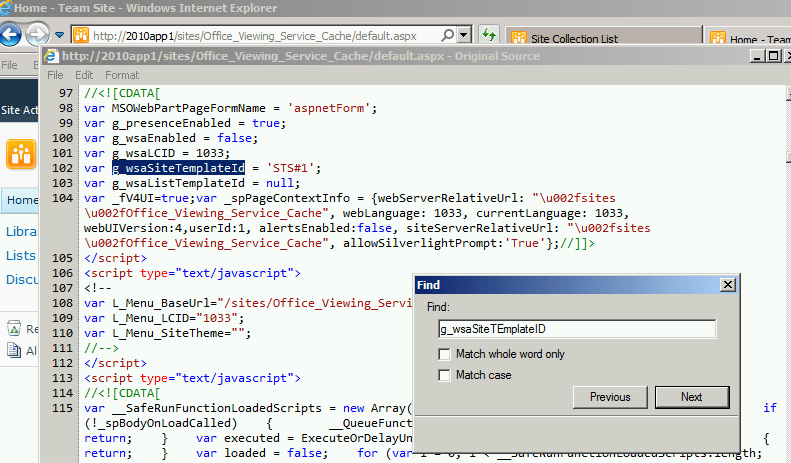The height and width of the screenshot is (463, 791).
Task: Minimize the Original Source window
Action: [757, 56]
